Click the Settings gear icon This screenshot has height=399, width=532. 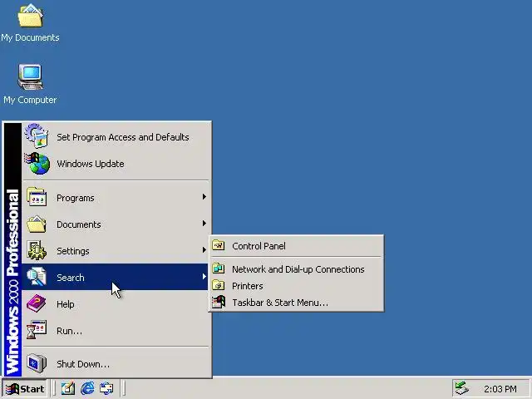[37, 250]
